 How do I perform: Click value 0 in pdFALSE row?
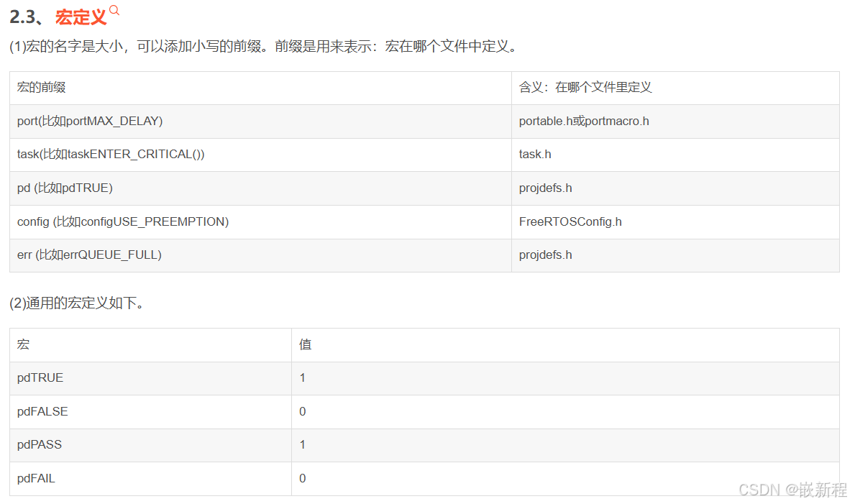click(565, 412)
